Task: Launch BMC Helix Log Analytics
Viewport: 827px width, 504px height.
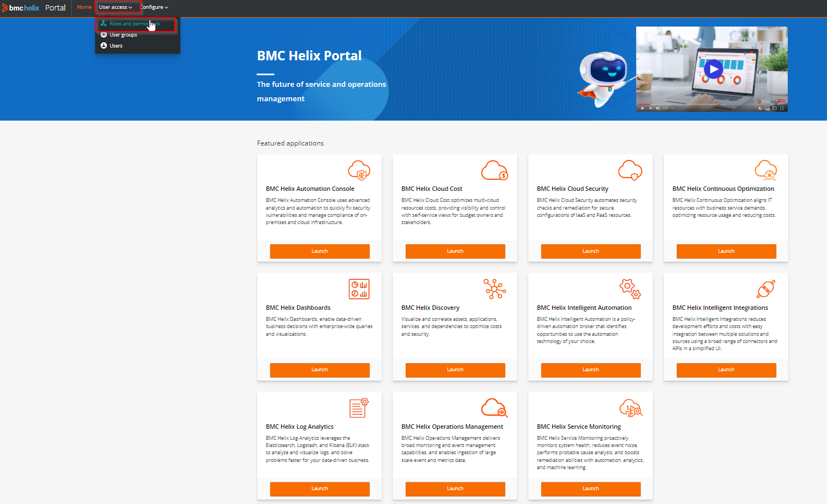Action: coord(320,489)
